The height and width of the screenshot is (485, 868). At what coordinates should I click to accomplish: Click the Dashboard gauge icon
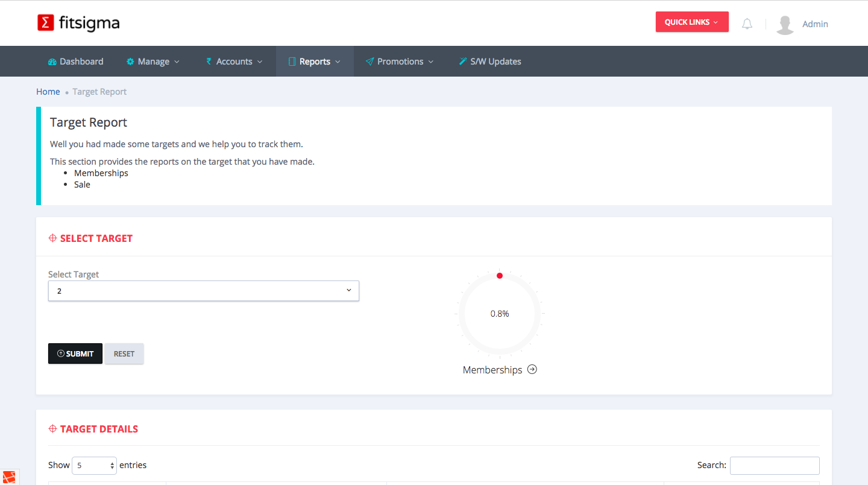(52, 62)
